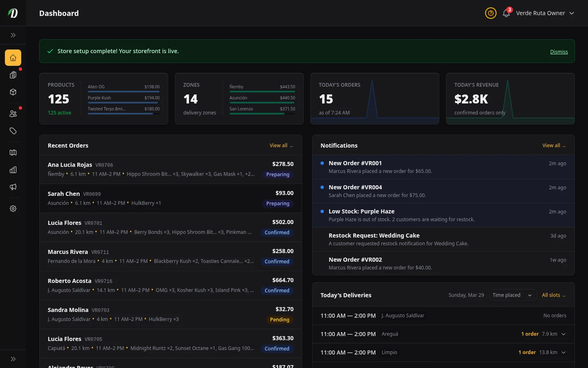Image resolution: width=588 pixels, height=368 pixels.
Task: Expand the Limpio delivery slot row
Action: point(563,352)
